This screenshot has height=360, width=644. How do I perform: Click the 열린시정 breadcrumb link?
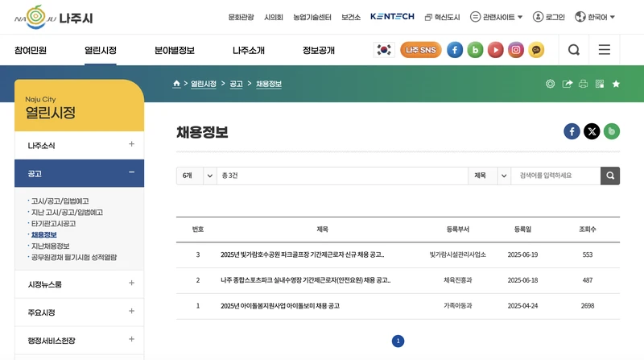point(204,84)
